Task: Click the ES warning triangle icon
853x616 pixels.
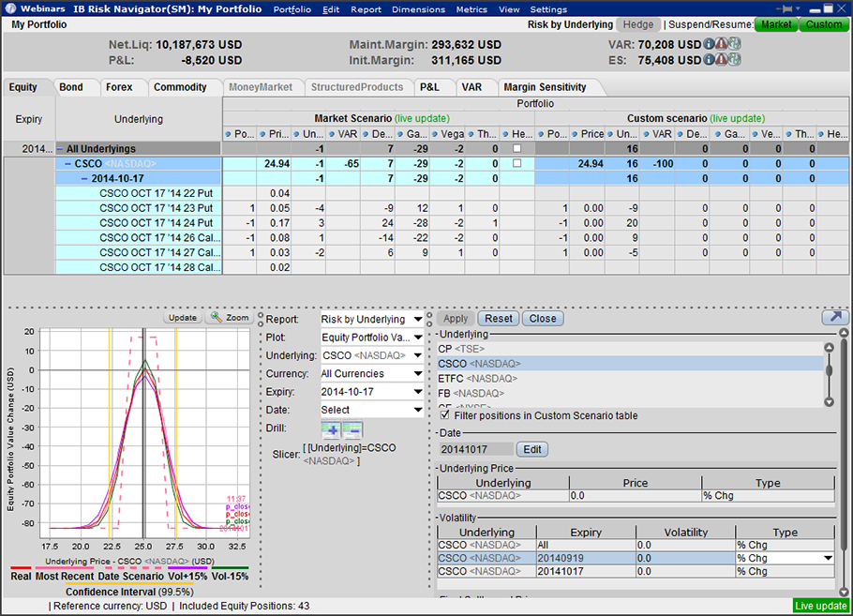Action: tap(722, 60)
